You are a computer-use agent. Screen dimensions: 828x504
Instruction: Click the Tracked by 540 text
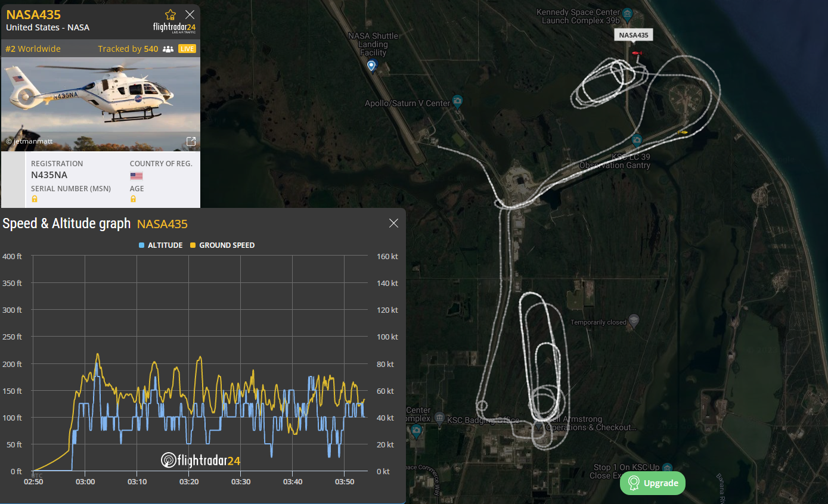[x=128, y=49]
